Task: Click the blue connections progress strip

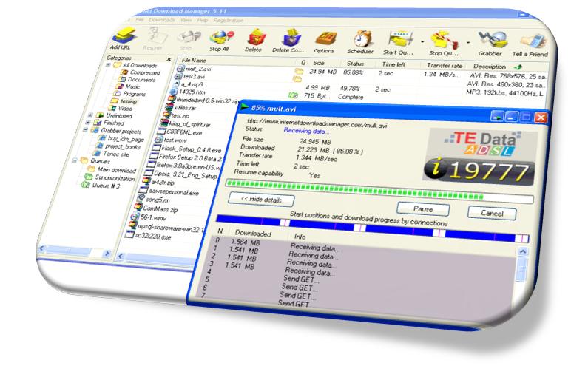Action: 372,228
